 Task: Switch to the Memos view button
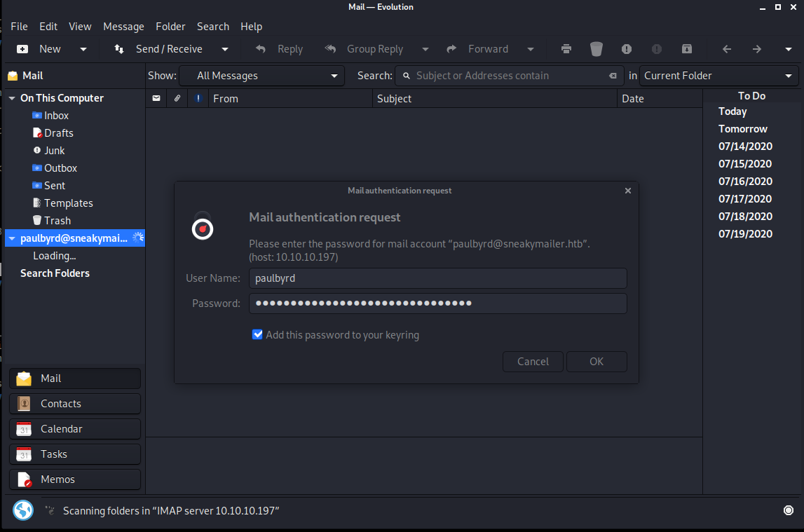(75, 479)
